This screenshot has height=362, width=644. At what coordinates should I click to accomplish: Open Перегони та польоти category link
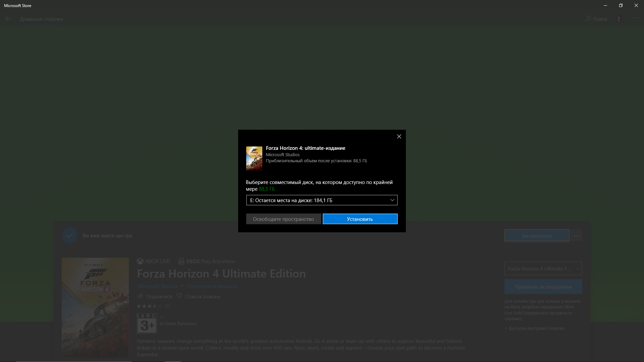212,286
